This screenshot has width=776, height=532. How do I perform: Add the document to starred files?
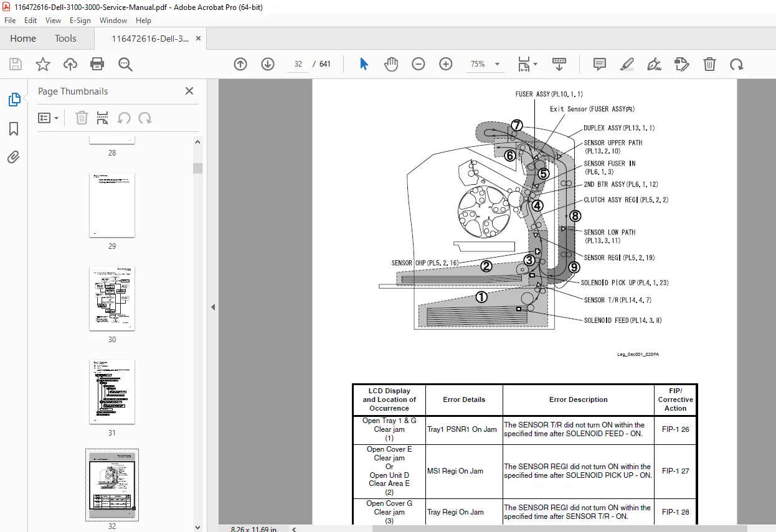43,64
